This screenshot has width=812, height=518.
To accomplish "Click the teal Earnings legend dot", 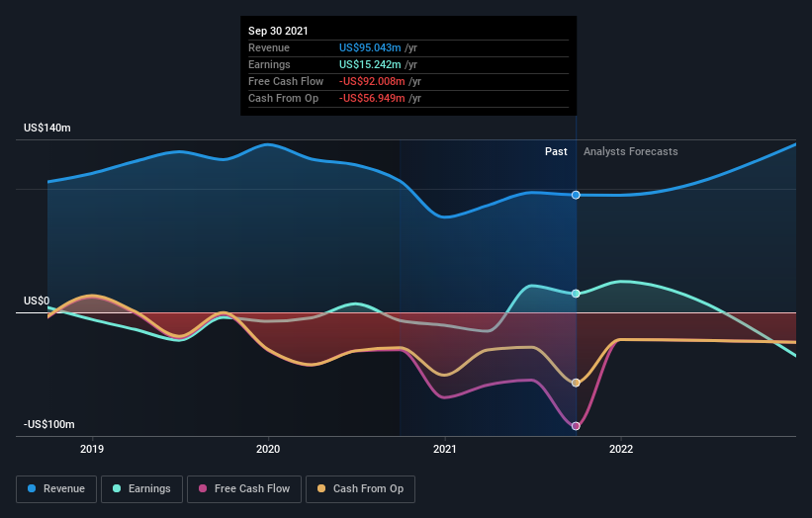I will pos(117,488).
